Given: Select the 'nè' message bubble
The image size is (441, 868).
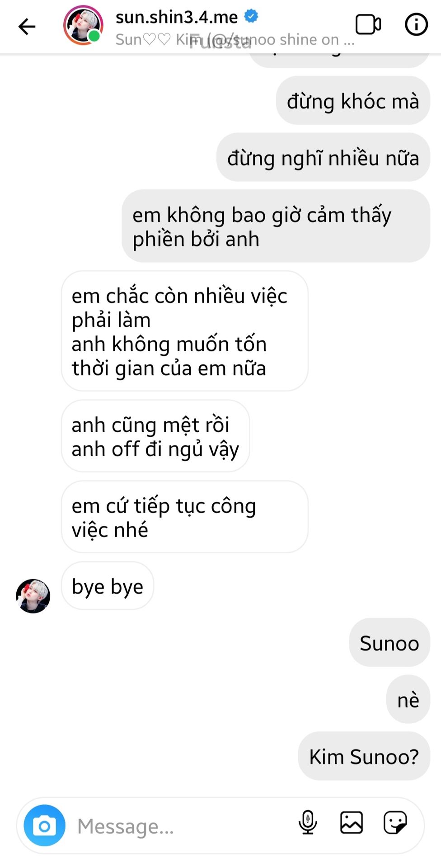Looking at the screenshot, I should pyautogui.click(x=408, y=699).
